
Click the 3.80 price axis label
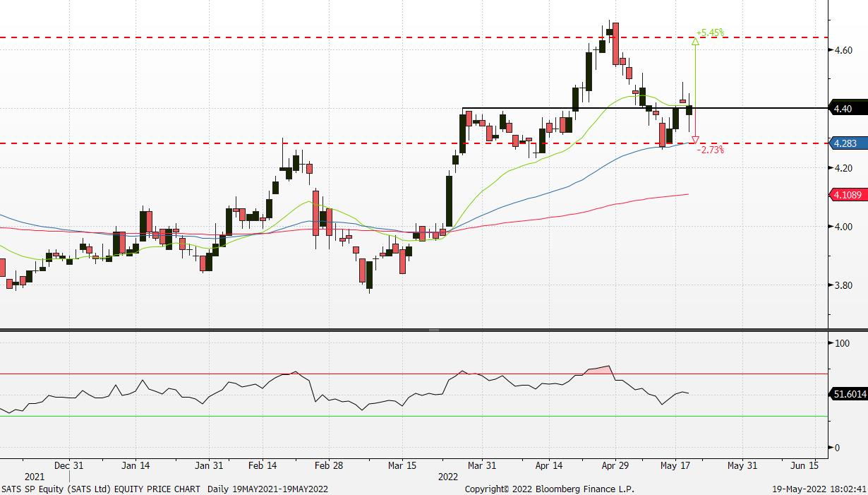pyautogui.click(x=843, y=286)
